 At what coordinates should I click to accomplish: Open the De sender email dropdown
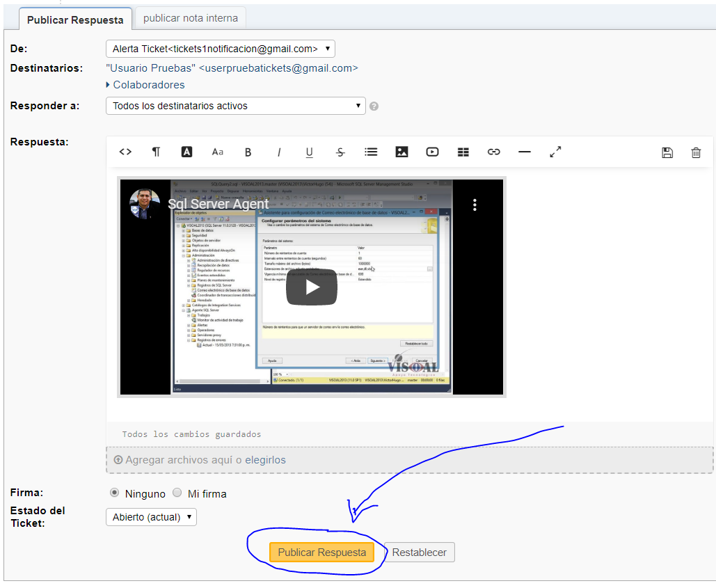coord(221,49)
